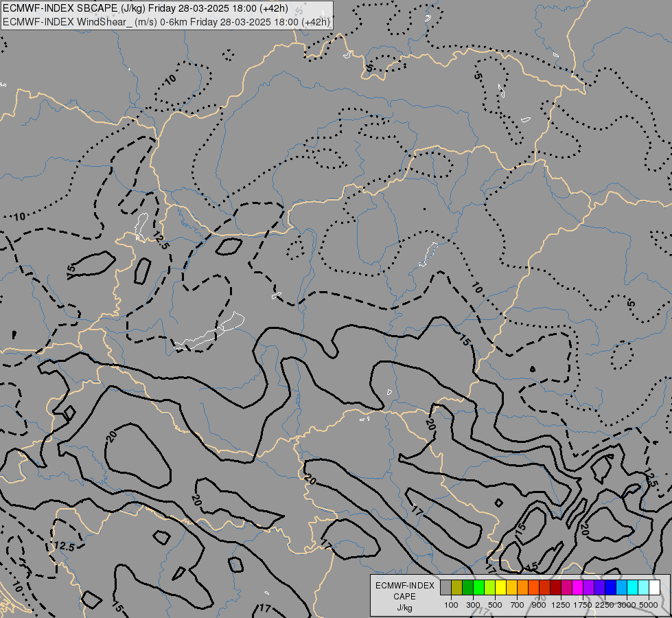Click the '500' legend value

click(495, 605)
